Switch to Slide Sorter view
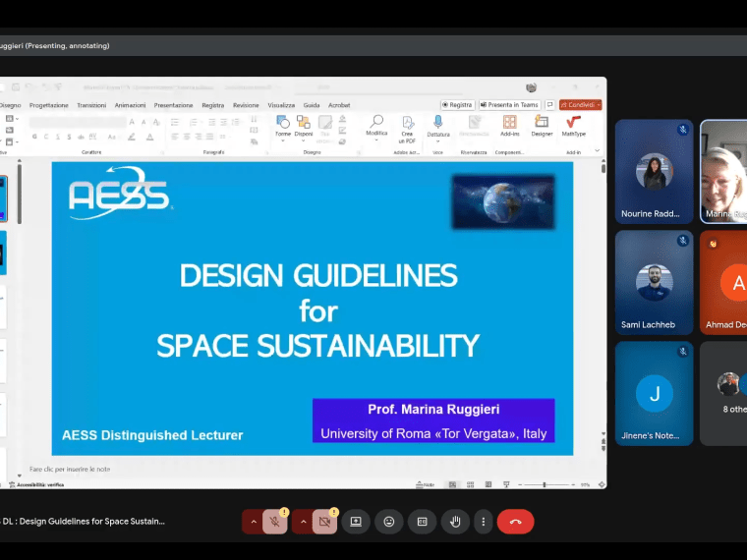 (x=470, y=484)
